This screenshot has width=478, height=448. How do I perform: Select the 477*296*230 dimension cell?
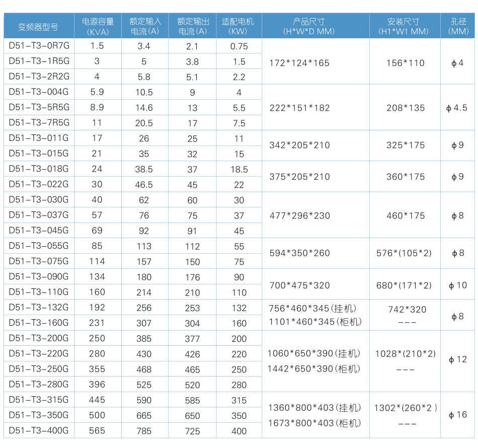pyautogui.click(x=300, y=215)
